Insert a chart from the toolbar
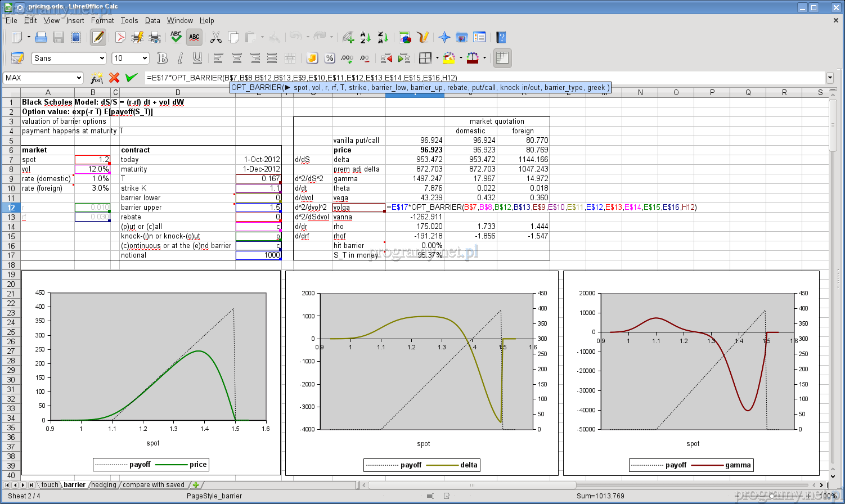Screen dimensions: 845x504 click(x=404, y=38)
